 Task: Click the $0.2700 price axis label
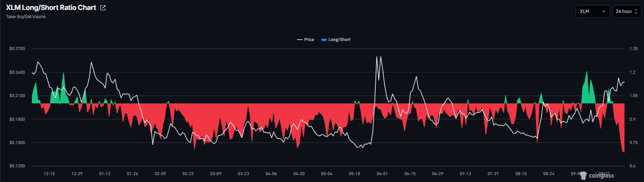pyautogui.click(x=17, y=49)
